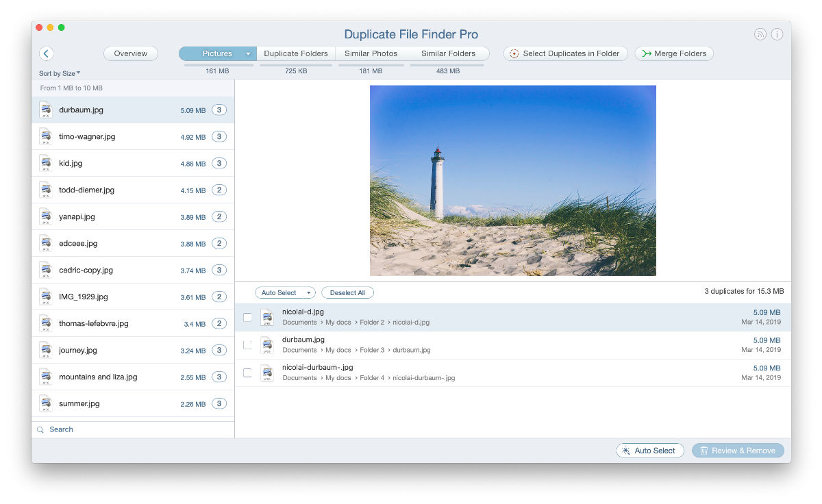Screen dimensions: 822x504
Task: Click bottom Auto Select button
Action: click(650, 451)
